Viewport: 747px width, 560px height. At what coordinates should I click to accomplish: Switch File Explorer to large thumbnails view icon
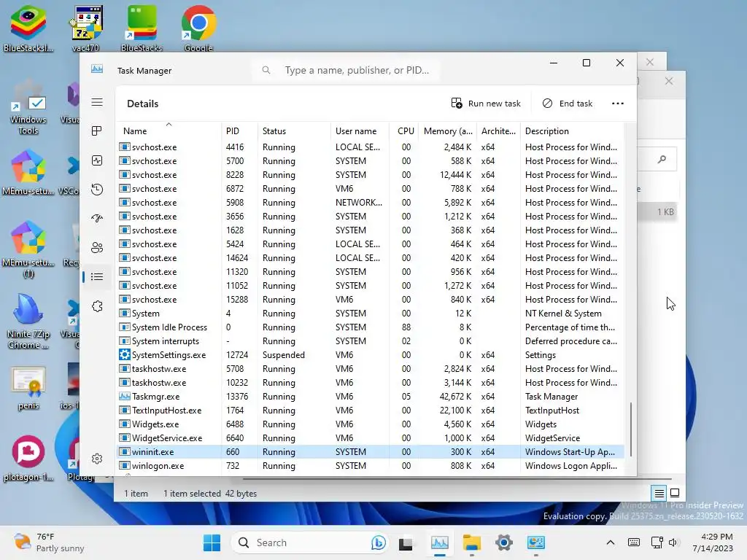675,494
